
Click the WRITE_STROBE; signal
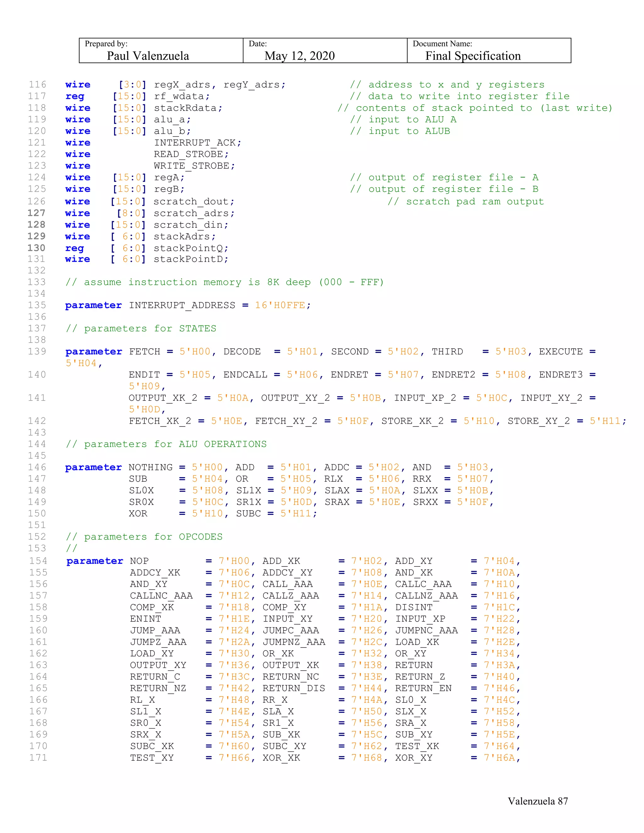click(x=195, y=166)
